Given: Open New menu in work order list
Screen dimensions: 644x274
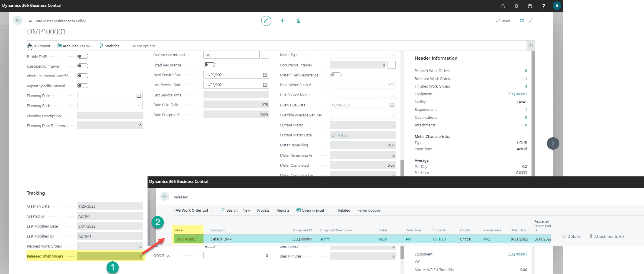Looking at the screenshot, I should coord(246,210).
